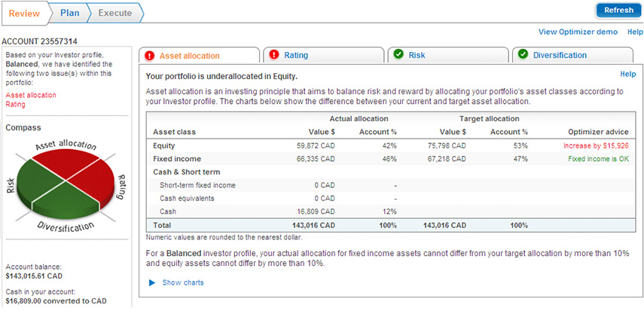The height and width of the screenshot is (314, 644).
Task: Click the green checkmark icon on Diversification tab
Action: (523, 55)
